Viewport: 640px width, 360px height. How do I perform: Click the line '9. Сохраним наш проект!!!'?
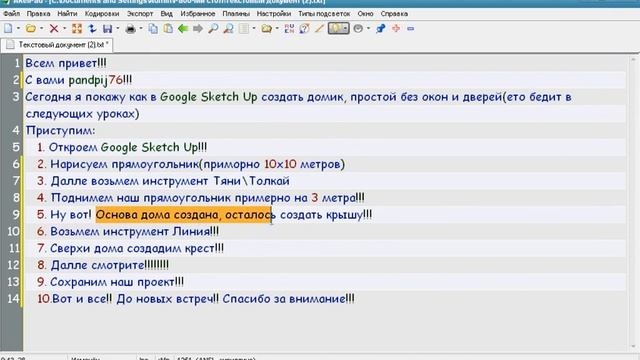point(110,282)
